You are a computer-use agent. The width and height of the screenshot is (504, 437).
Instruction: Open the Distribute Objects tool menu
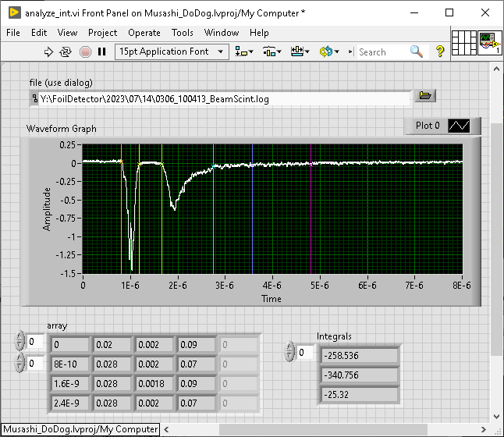(x=272, y=52)
